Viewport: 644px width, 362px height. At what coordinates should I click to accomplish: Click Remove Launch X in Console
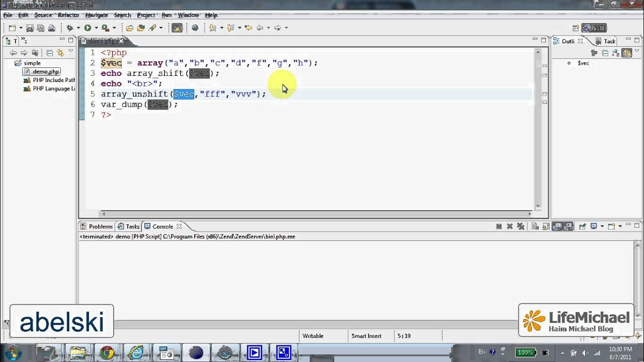point(510,227)
